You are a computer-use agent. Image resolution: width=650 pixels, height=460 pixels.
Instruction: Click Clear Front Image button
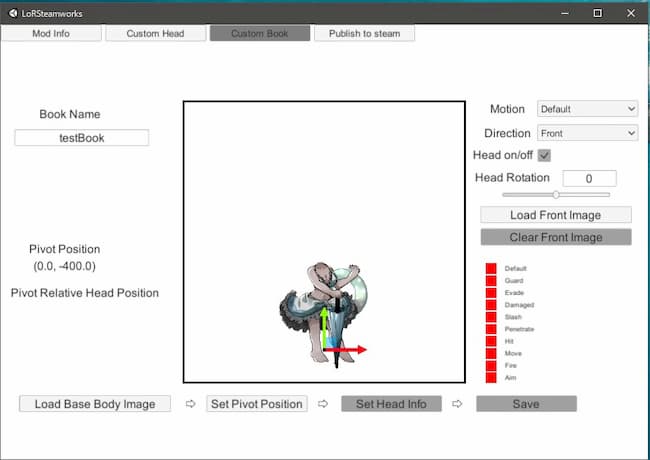(556, 237)
